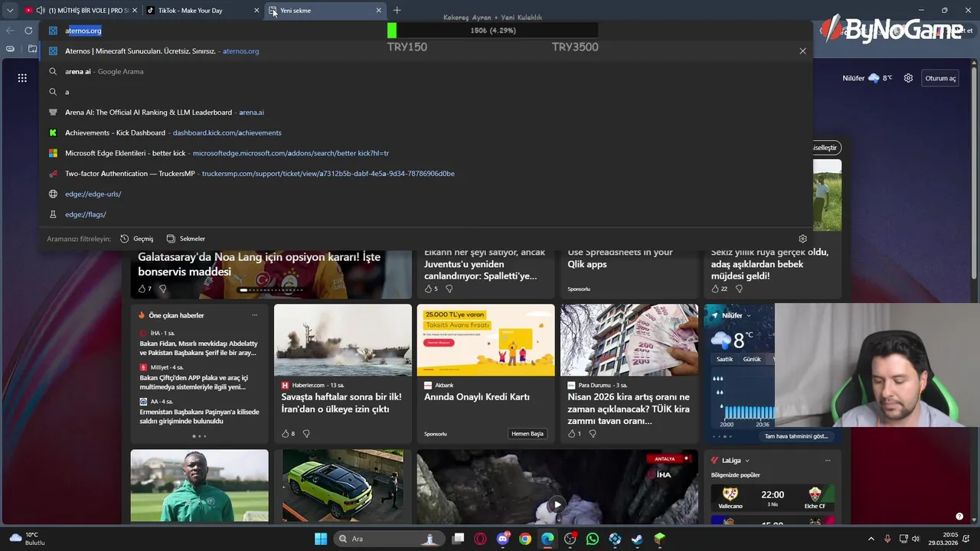Screen dimensions: 980x551
Task: Reload the page with refresh icon
Action: (x=28, y=31)
